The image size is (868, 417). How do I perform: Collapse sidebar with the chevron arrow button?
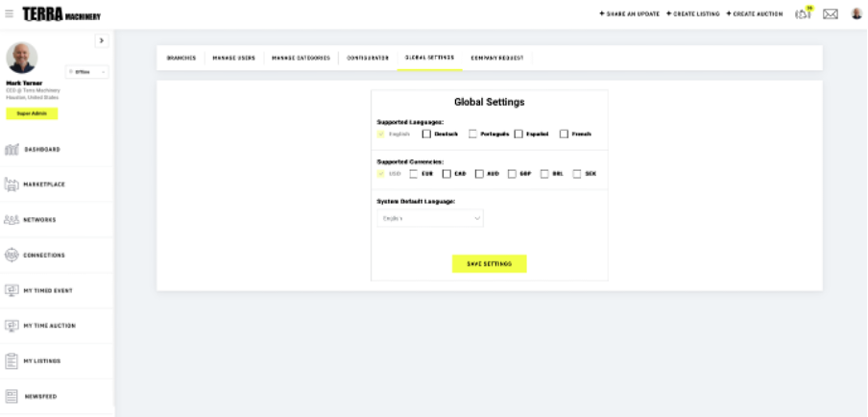pos(102,40)
